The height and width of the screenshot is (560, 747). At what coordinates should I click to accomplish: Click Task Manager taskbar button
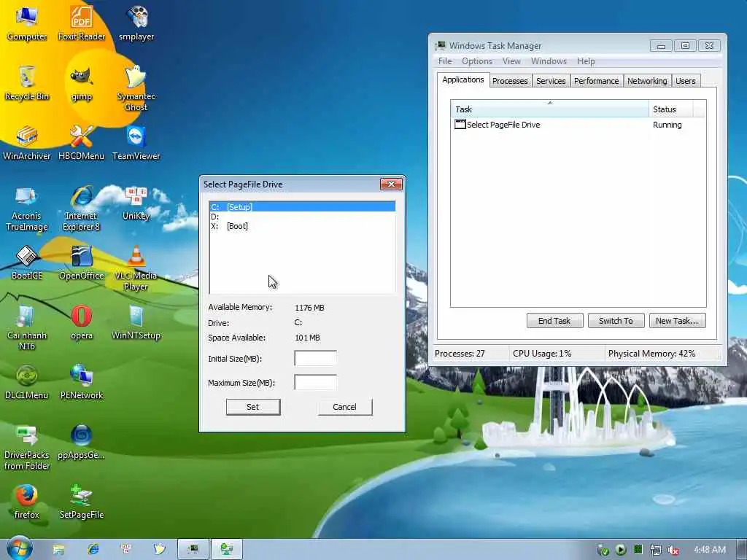pyautogui.click(x=193, y=550)
